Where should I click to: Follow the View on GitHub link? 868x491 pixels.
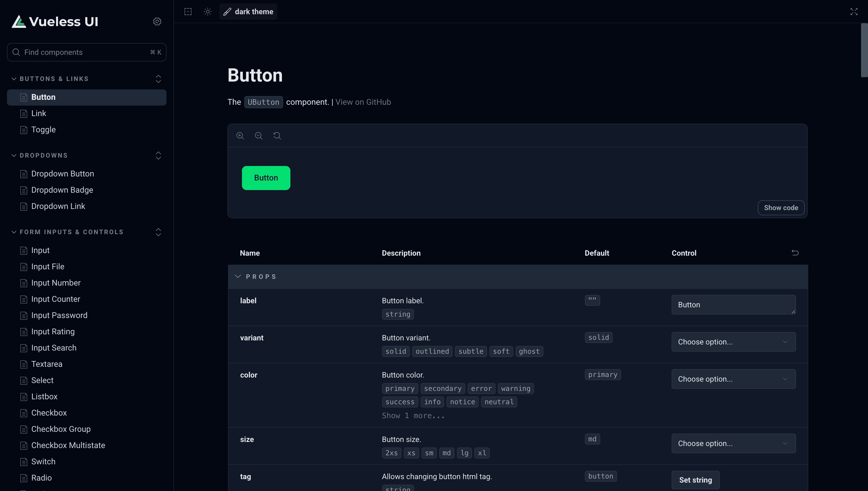point(363,102)
